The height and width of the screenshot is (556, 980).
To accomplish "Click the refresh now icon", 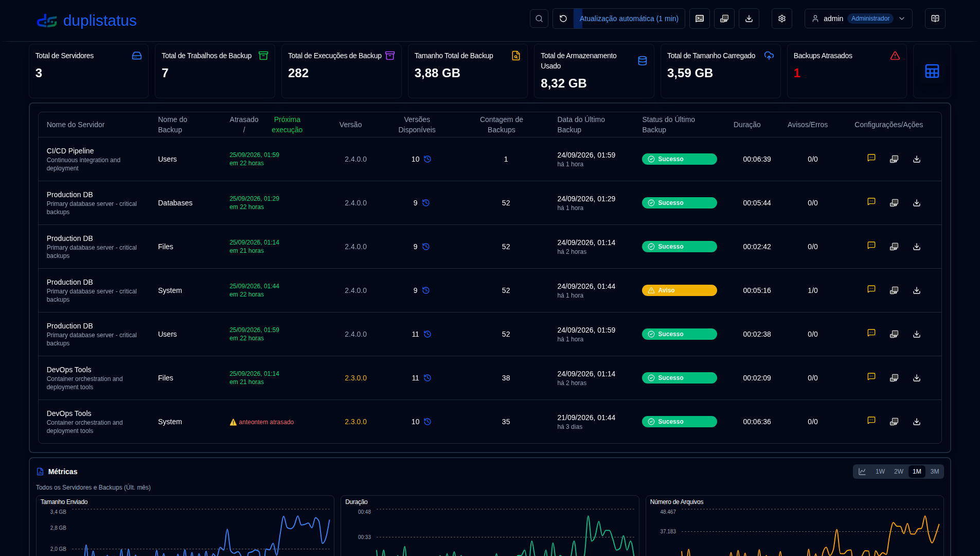I will [563, 19].
